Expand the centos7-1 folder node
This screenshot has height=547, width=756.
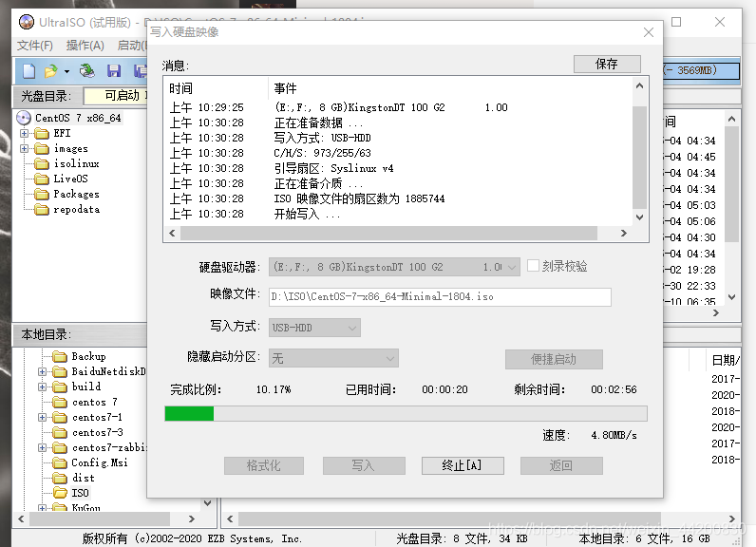(x=42, y=417)
